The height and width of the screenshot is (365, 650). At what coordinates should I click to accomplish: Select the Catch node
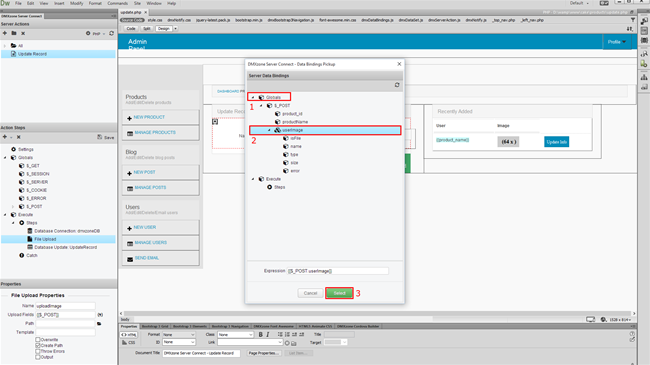pyautogui.click(x=32, y=256)
